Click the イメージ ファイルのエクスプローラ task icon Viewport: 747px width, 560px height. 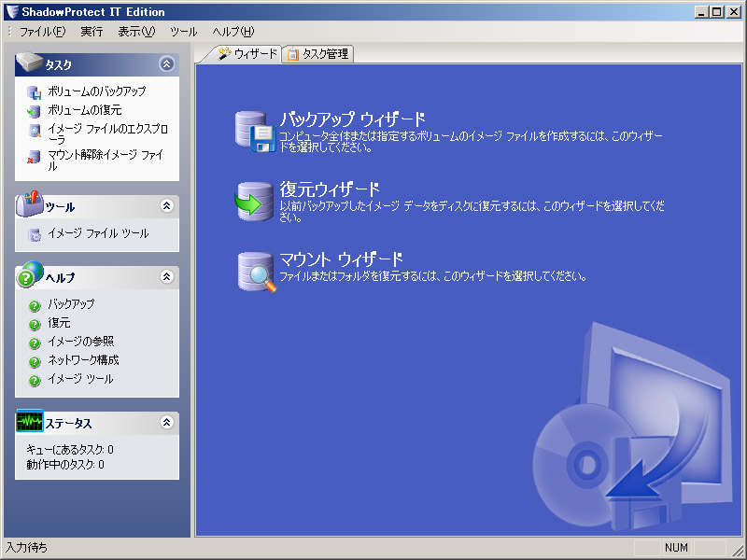pyautogui.click(x=35, y=130)
